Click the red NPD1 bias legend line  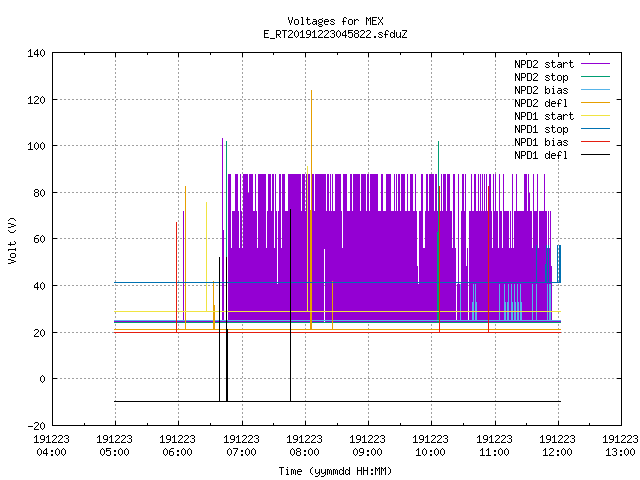(x=596, y=142)
